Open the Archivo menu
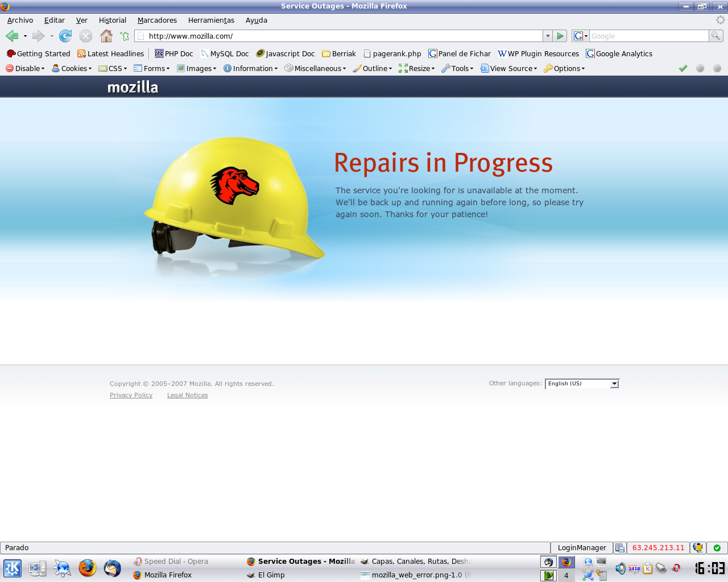 tap(20, 20)
